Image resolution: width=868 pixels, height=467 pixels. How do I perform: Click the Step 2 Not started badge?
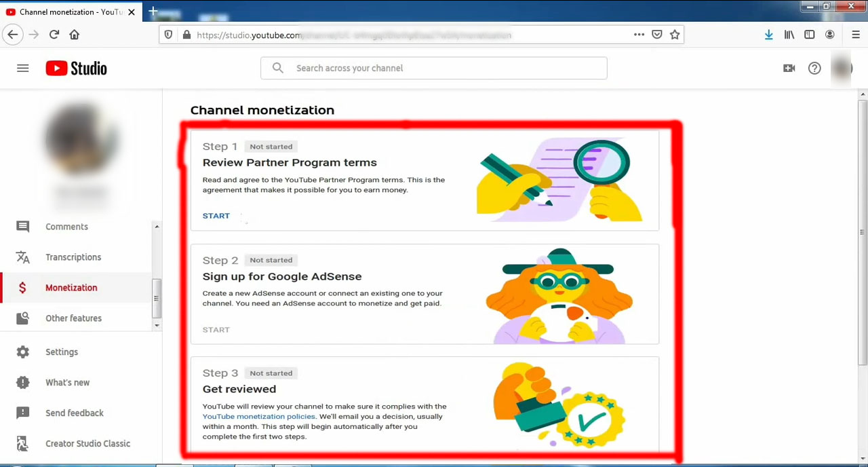271,260
